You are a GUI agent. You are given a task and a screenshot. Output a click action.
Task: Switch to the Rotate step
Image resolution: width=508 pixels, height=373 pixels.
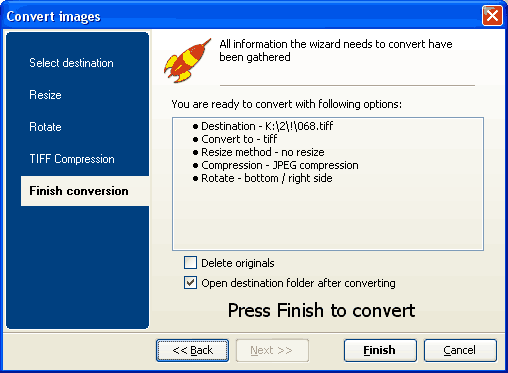coord(45,127)
